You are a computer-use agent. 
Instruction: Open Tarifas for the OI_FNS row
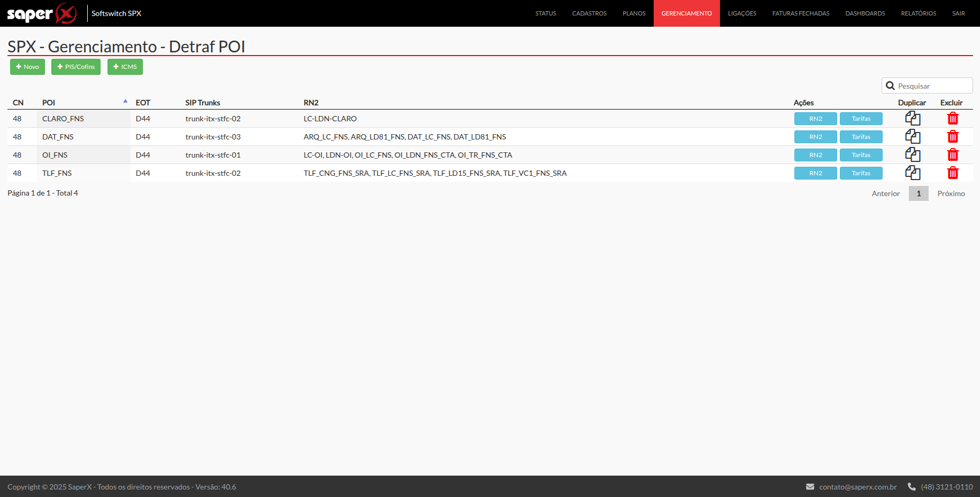(x=861, y=155)
